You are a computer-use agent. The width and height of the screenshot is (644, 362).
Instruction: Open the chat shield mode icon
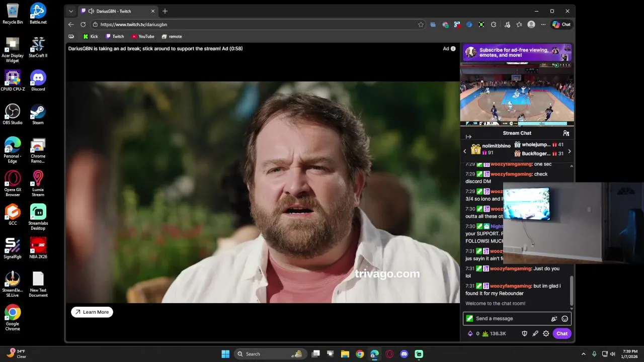pyautogui.click(x=524, y=333)
